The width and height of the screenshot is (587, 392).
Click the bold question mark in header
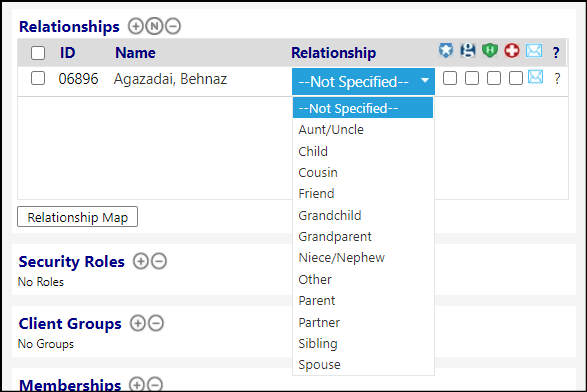[x=556, y=52]
